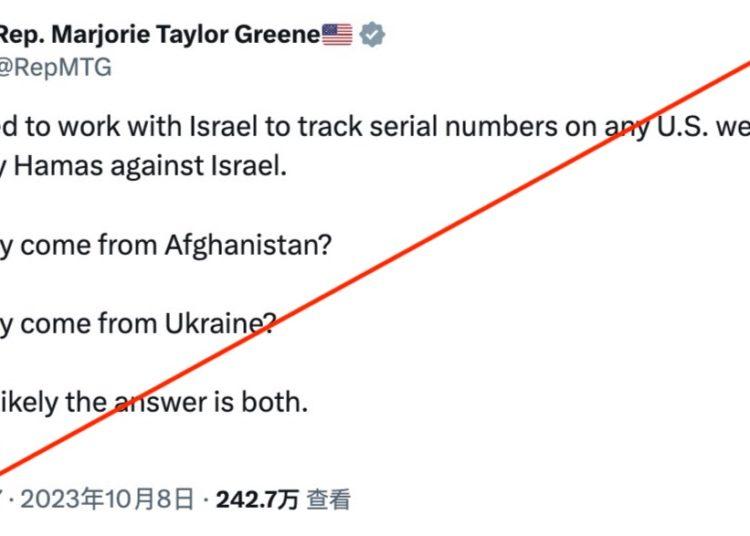Click the 'answer is both' sentence
The height and width of the screenshot is (536, 750).
coord(210,402)
